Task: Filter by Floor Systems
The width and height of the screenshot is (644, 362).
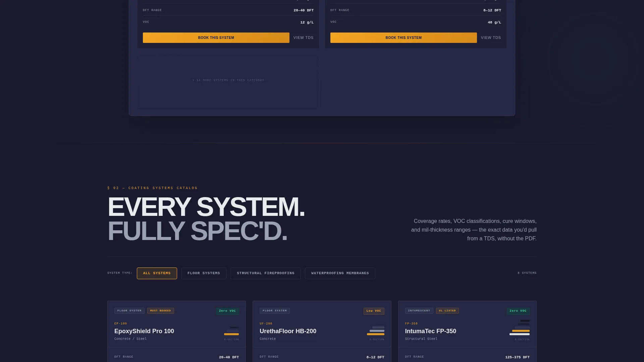Action: click(x=204, y=273)
